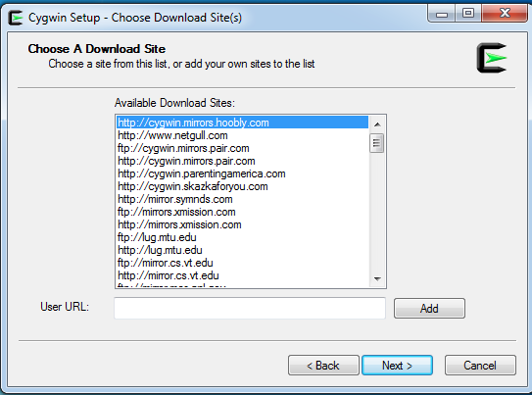Go to previous step with Back
Image resolution: width=532 pixels, height=395 pixels.
323,366
